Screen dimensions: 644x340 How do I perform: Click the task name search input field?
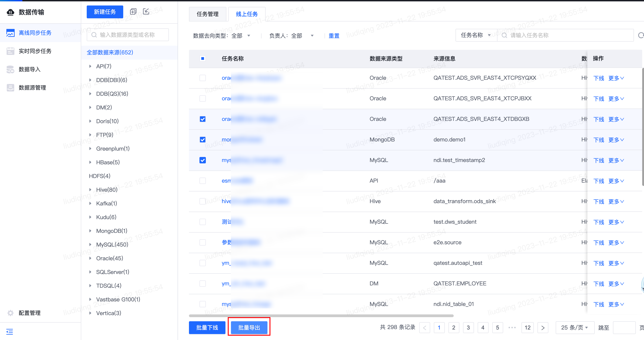[565, 35]
